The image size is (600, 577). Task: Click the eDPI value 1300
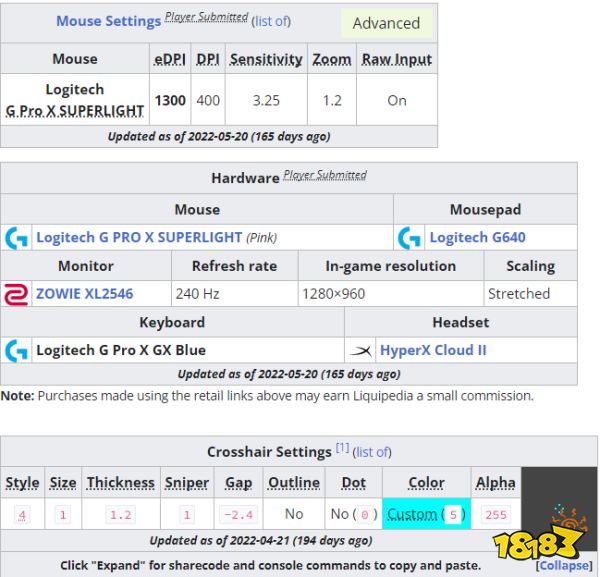coord(170,100)
